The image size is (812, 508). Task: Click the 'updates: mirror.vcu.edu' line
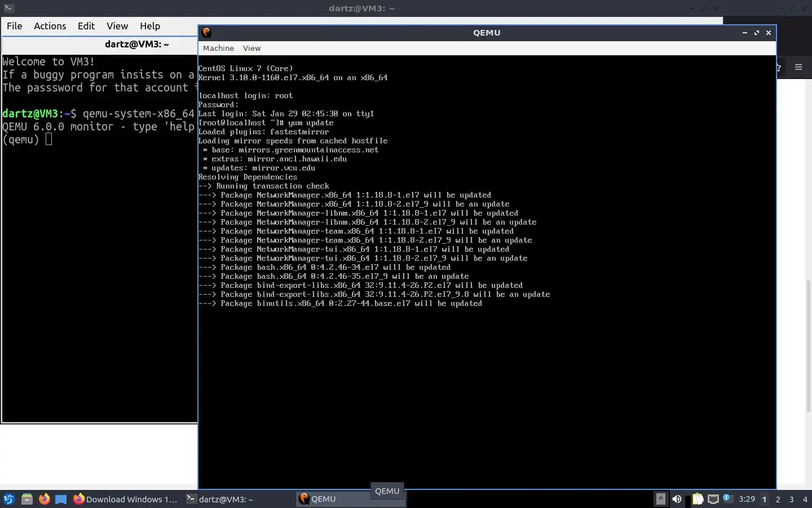(259, 168)
